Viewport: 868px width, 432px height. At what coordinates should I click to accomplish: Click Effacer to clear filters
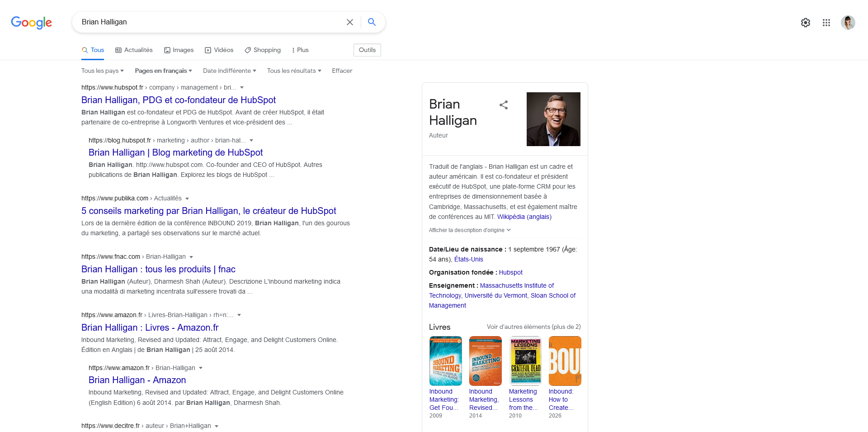pyautogui.click(x=342, y=71)
